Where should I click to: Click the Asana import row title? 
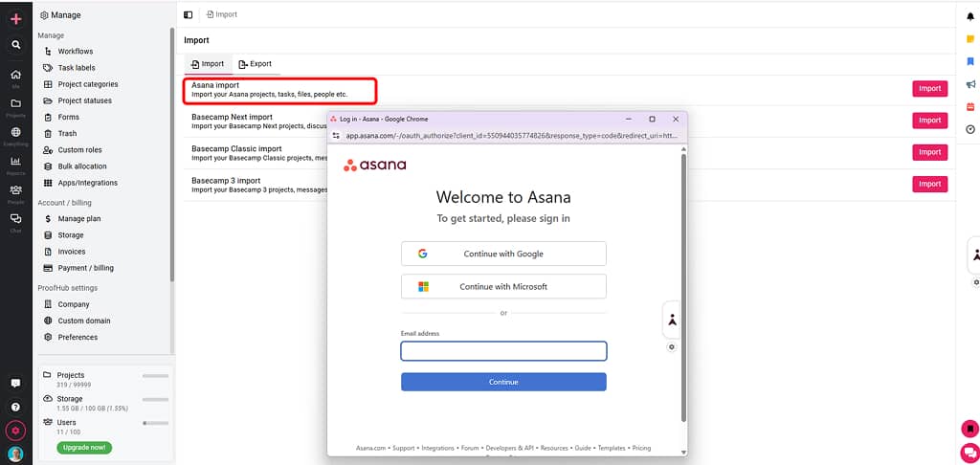pos(215,85)
